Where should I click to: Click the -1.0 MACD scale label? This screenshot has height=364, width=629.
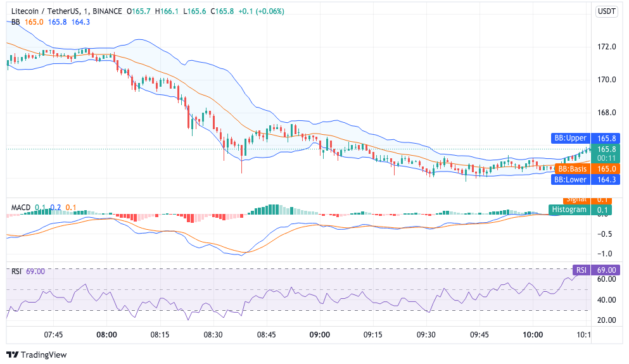606,254
